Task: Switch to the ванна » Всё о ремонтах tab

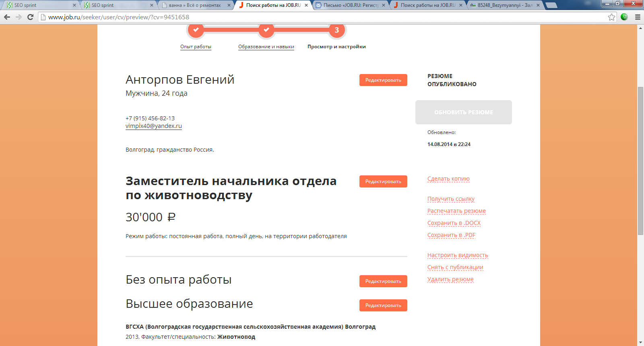Action: click(x=195, y=5)
